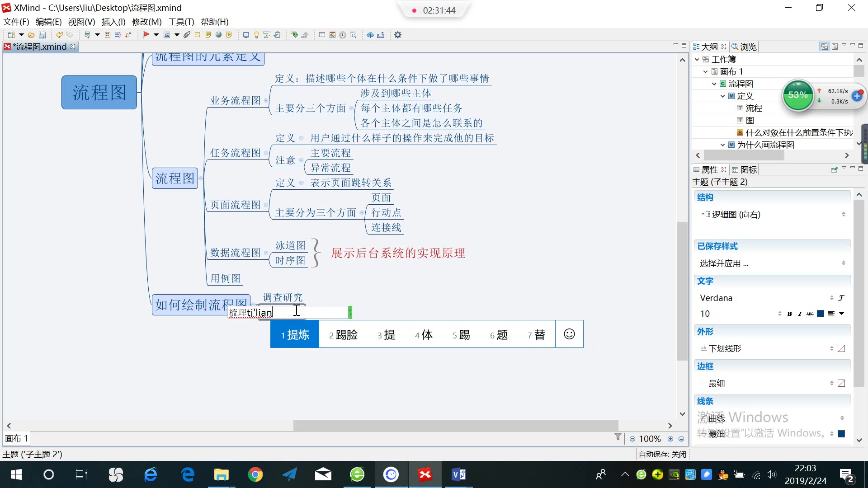Insert a boundary via dashed box icon
Image resolution: width=868 pixels, height=488 pixels.
click(108, 35)
